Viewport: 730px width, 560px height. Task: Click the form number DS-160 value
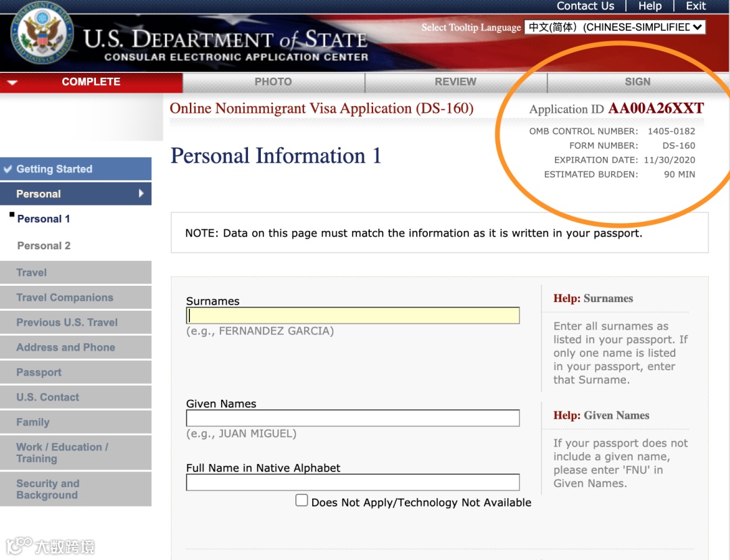tap(679, 146)
